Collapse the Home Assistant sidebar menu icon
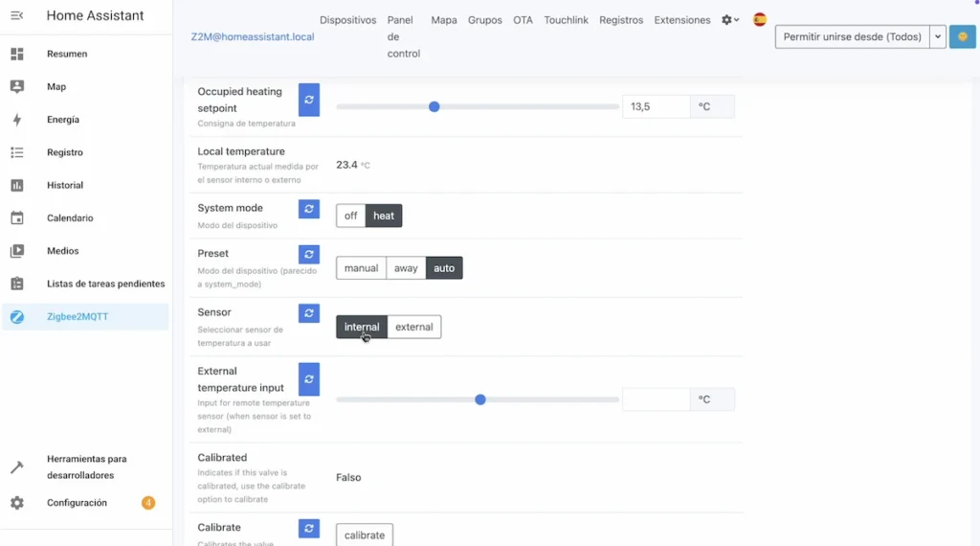980x546 pixels. (x=17, y=15)
